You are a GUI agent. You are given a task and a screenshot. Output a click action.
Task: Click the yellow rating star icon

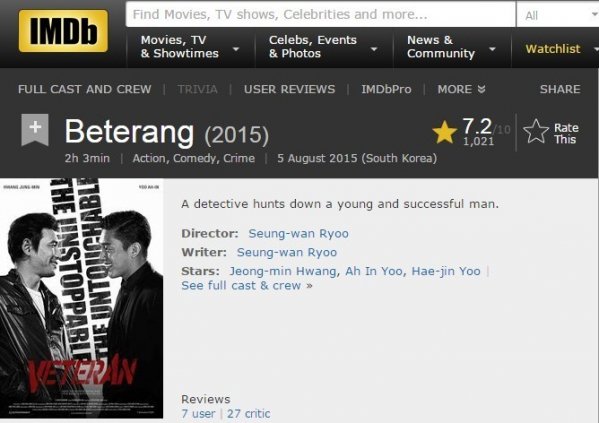[444, 131]
